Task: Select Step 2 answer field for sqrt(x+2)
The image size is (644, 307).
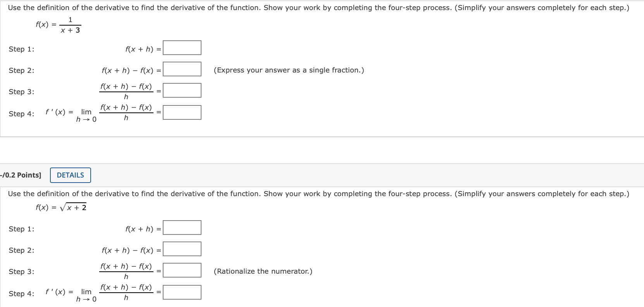Action: point(182,248)
